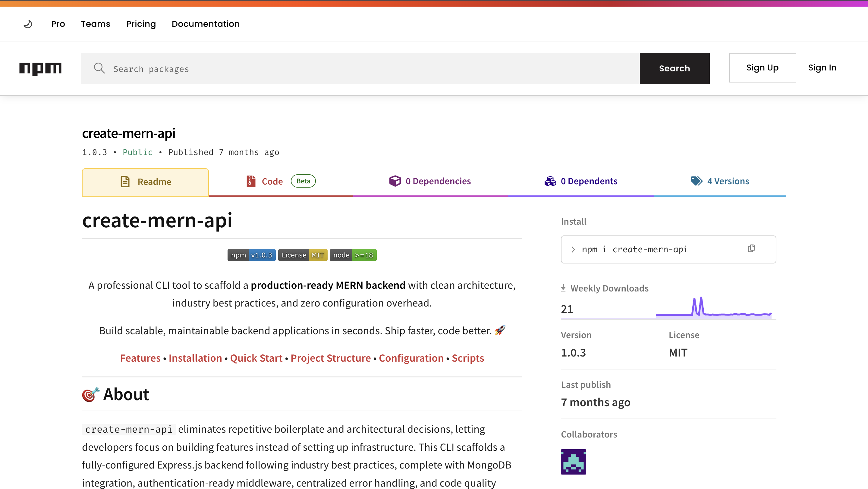
Task: Click the install command prompt chevron
Action: tap(573, 250)
